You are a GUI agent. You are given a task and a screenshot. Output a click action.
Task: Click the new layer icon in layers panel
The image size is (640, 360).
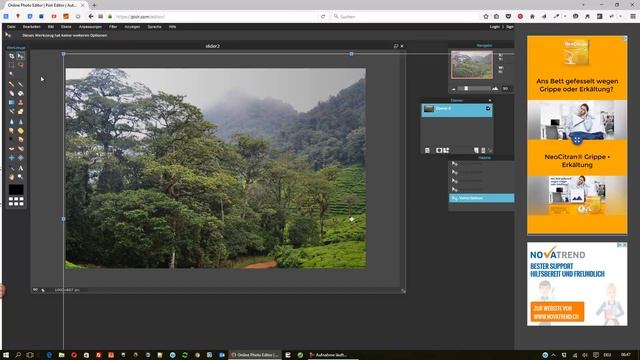pos(476,151)
